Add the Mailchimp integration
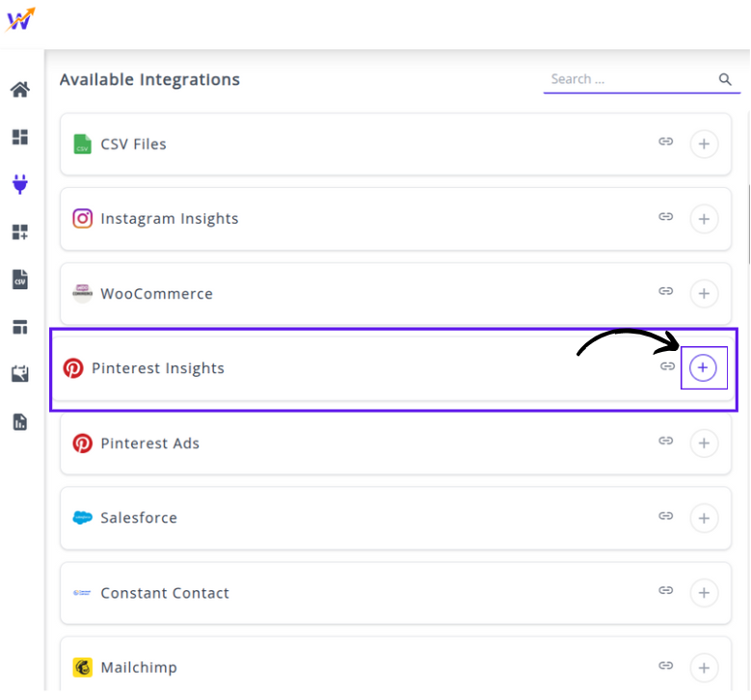The width and height of the screenshot is (751, 700). click(x=704, y=667)
